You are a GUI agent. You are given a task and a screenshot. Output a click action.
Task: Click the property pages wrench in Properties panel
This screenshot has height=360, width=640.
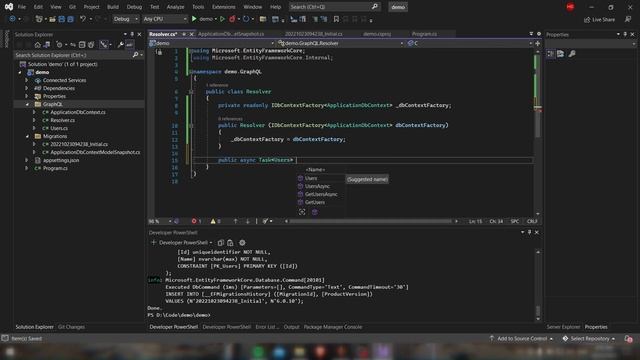(572, 54)
